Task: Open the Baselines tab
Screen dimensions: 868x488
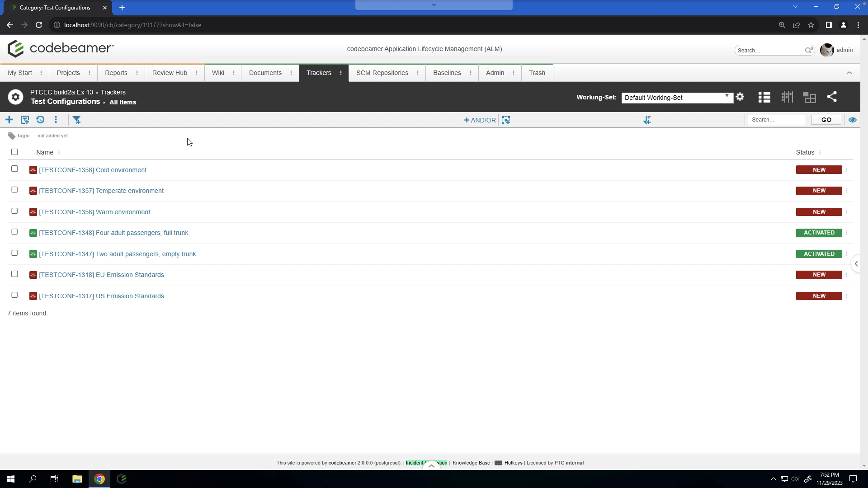Action: pos(447,73)
